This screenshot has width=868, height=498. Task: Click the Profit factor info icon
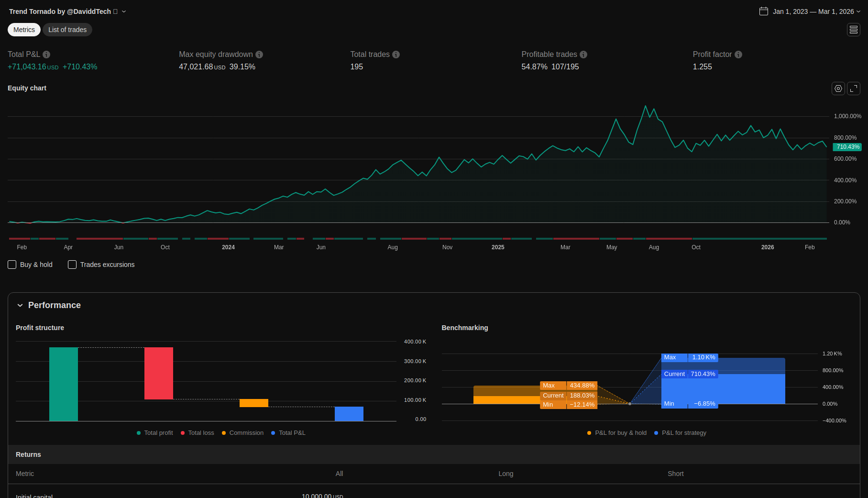click(x=738, y=55)
